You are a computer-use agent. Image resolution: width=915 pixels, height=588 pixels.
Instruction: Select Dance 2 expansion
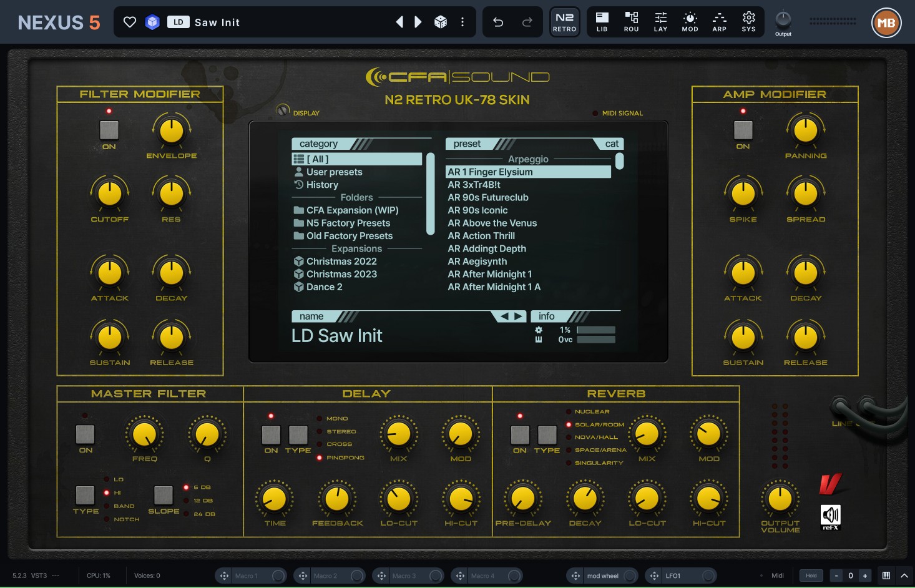(x=357, y=287)
